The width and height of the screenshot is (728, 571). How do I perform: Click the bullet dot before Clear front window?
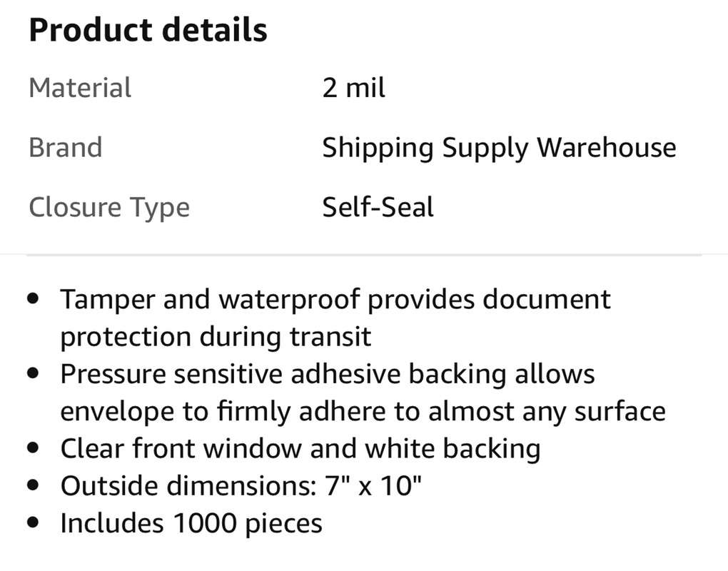point(33,449)
